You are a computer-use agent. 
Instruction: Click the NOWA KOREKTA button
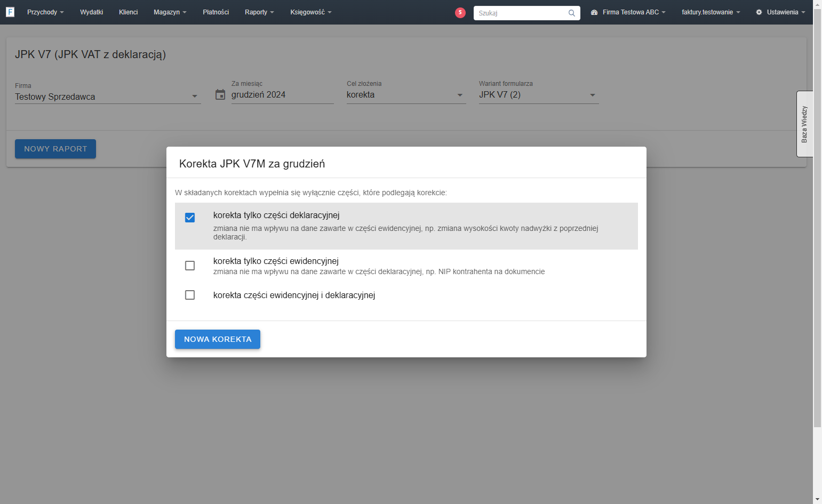pyautogui.click(x=218, y=339)
